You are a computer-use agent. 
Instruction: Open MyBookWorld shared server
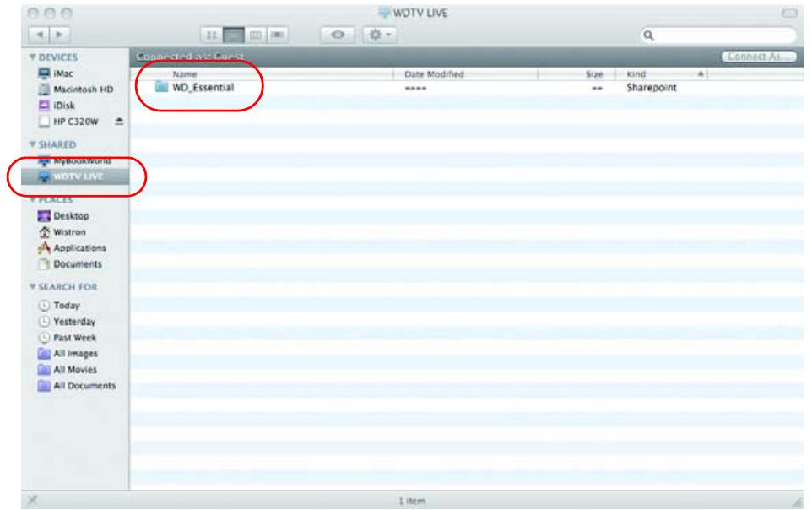pos(74,160)
